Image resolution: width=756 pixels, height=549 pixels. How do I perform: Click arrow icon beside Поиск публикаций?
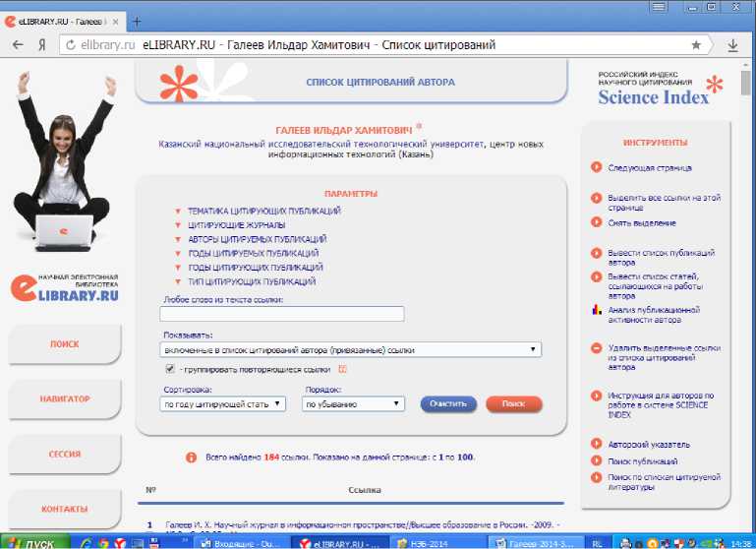[597, 460]
